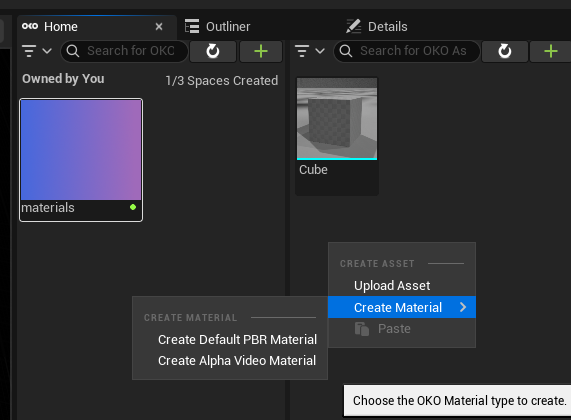Click the Details pencil icon
Viewport: 571px width, 420px height.
353,26
